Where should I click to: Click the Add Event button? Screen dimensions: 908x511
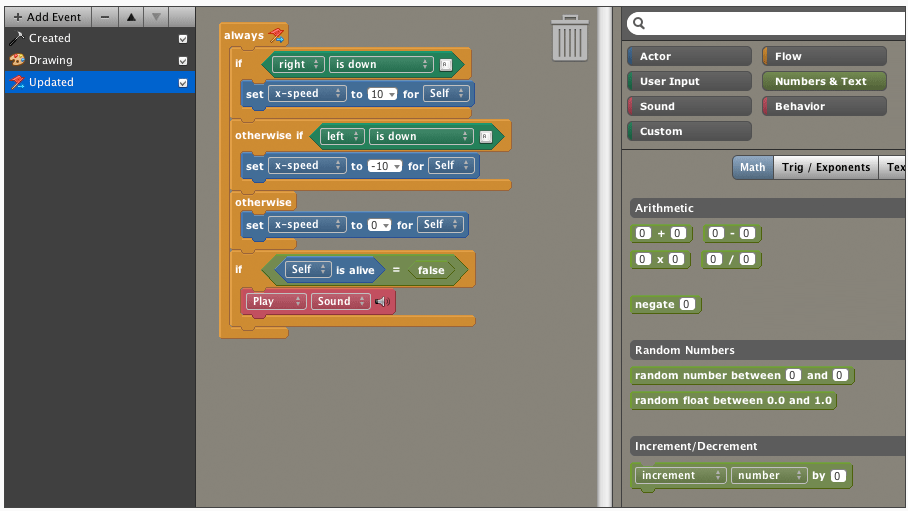[48, 17]
